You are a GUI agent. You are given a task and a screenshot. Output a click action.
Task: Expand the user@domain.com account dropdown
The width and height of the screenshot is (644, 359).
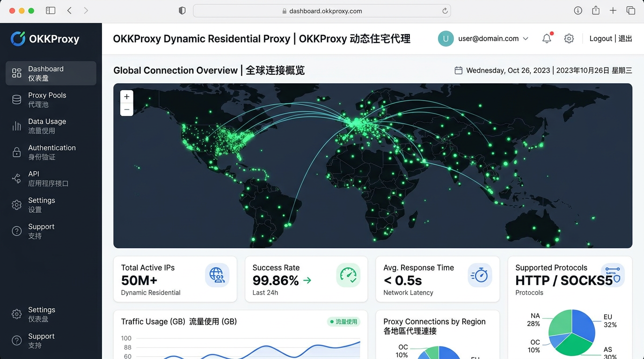pyautogui.click(x=488, y=38)
